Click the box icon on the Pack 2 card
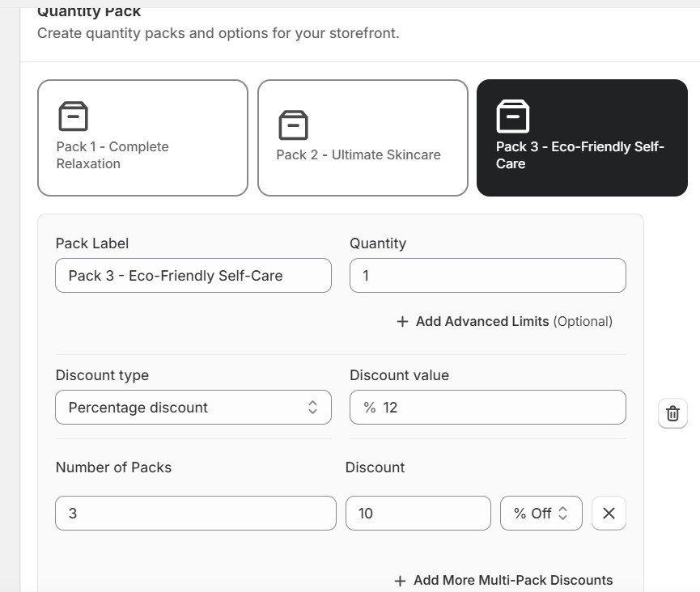 point(293,125)
